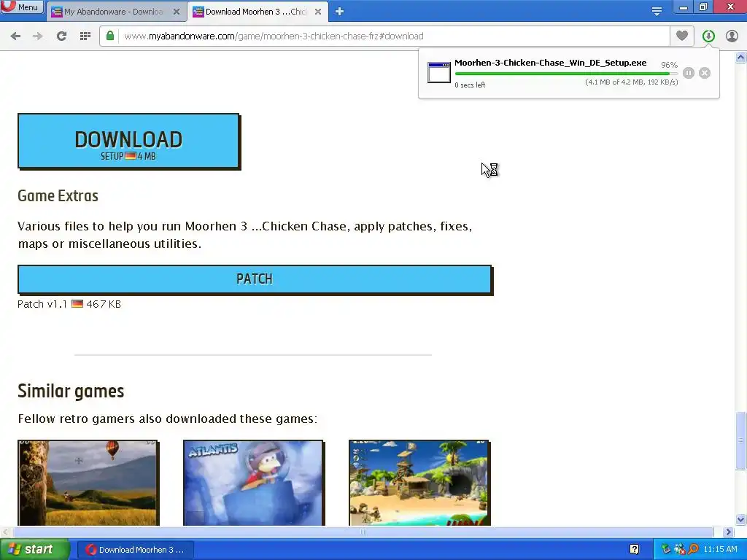The width and height of the screenshot is (747, 560).
Task: Click the vertical scrollbar thumb
Action: [741, 441]
